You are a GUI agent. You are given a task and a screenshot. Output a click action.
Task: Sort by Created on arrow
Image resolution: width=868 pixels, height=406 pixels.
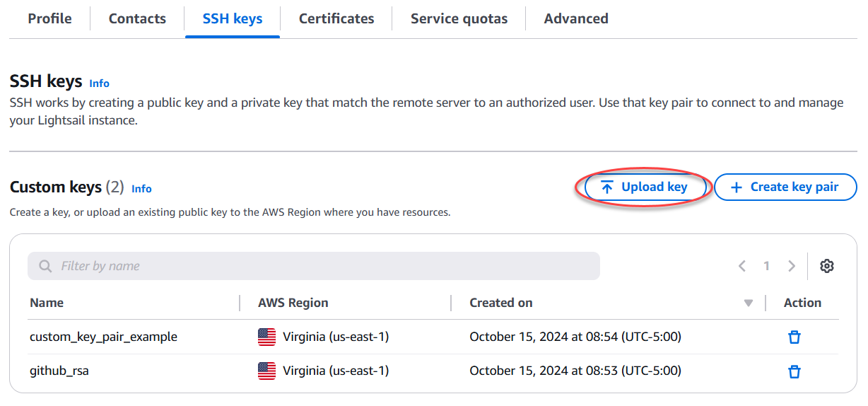749,303
